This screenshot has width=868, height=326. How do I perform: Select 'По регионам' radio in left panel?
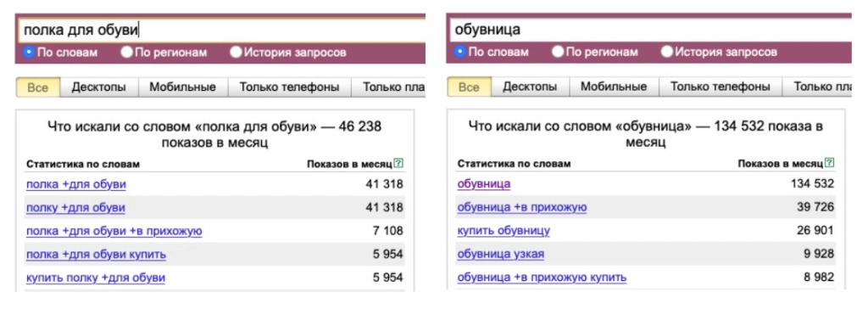[127, 52]
